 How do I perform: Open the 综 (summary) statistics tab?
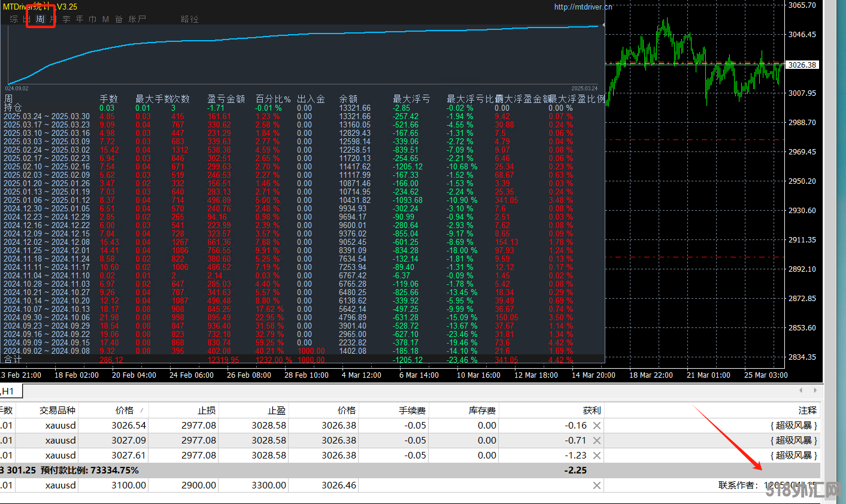(14, 19)
